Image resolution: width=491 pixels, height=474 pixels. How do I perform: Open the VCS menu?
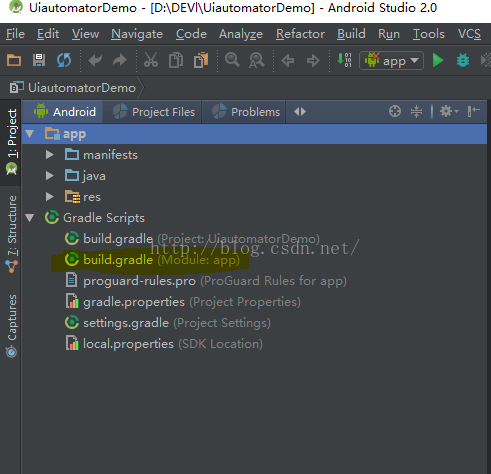pyautogui.click(x=469, y=34)
